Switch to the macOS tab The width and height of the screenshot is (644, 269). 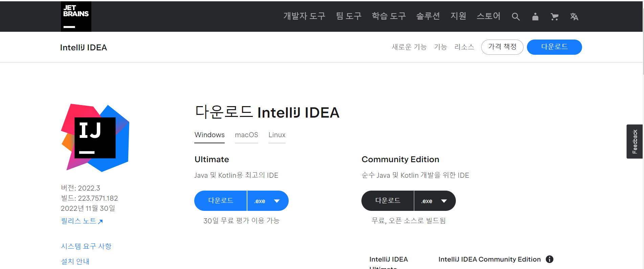pyautogui.click(x=246, y=135)
